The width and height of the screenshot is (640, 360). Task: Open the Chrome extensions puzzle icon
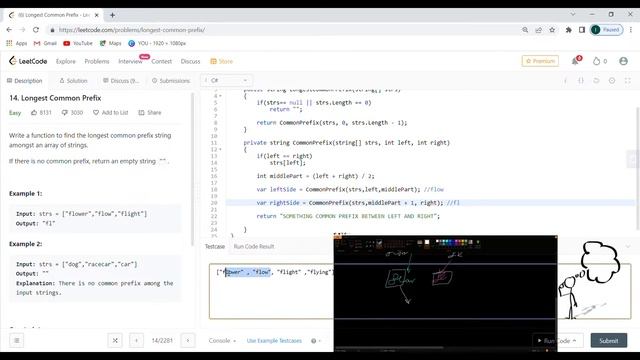[568, 30]
